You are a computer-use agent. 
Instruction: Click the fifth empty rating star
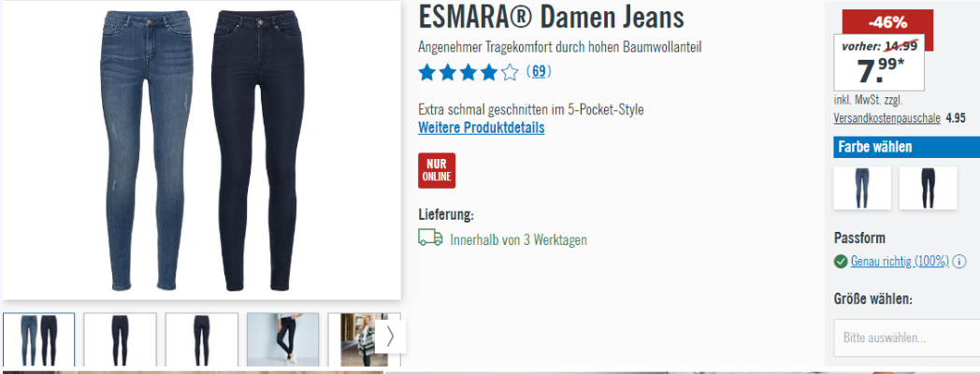[x=510, y=73]
